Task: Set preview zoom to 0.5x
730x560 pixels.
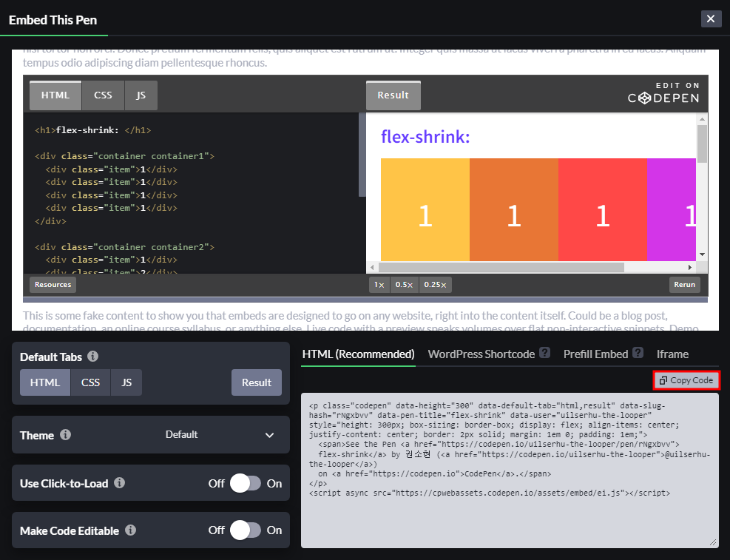Action: 404,284
